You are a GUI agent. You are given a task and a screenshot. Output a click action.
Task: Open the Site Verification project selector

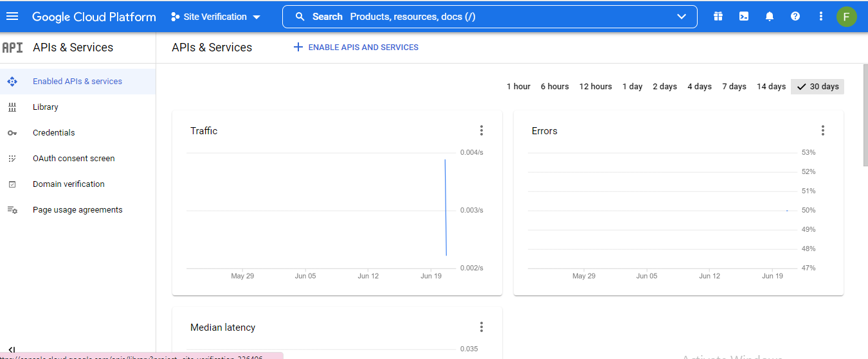216,17
